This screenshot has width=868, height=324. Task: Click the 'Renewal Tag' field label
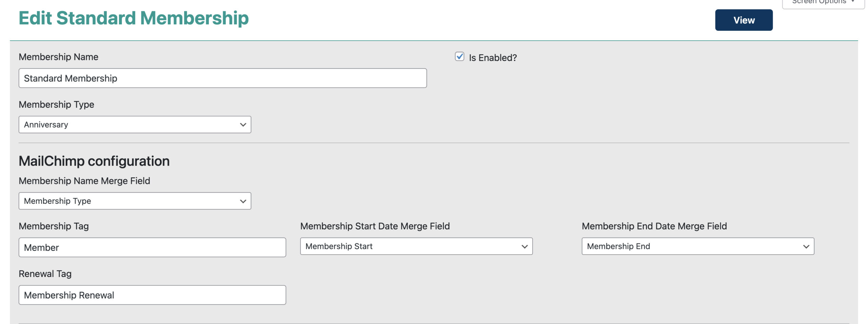[45, 274]
